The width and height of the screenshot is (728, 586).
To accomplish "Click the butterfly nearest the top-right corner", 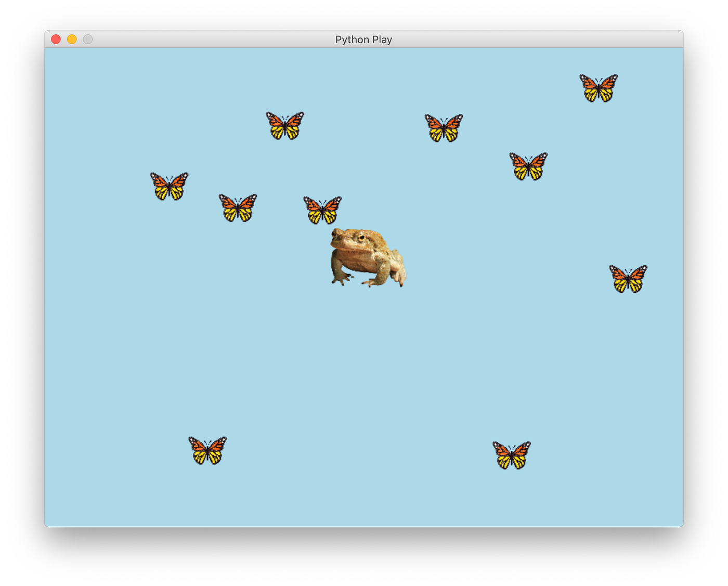I will pyautogui.click(x=599, y=88).
